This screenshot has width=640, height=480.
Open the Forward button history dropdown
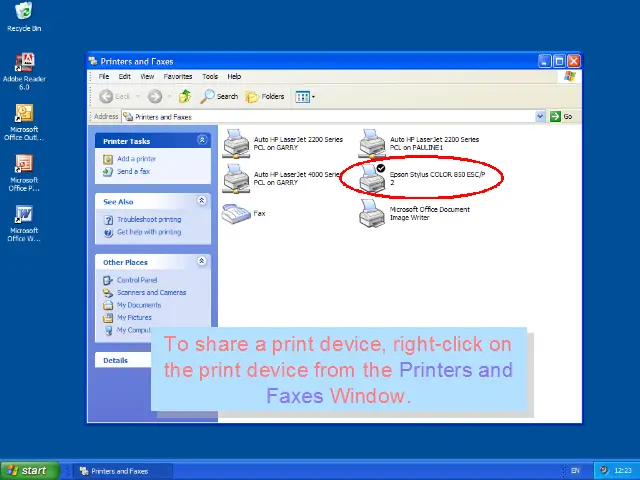[x=169, y=97]
